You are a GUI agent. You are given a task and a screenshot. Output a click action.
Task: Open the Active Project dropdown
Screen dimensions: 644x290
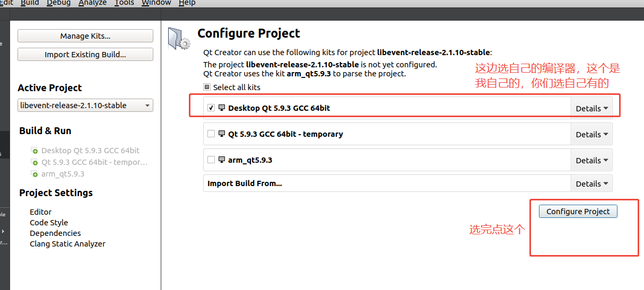85,106
